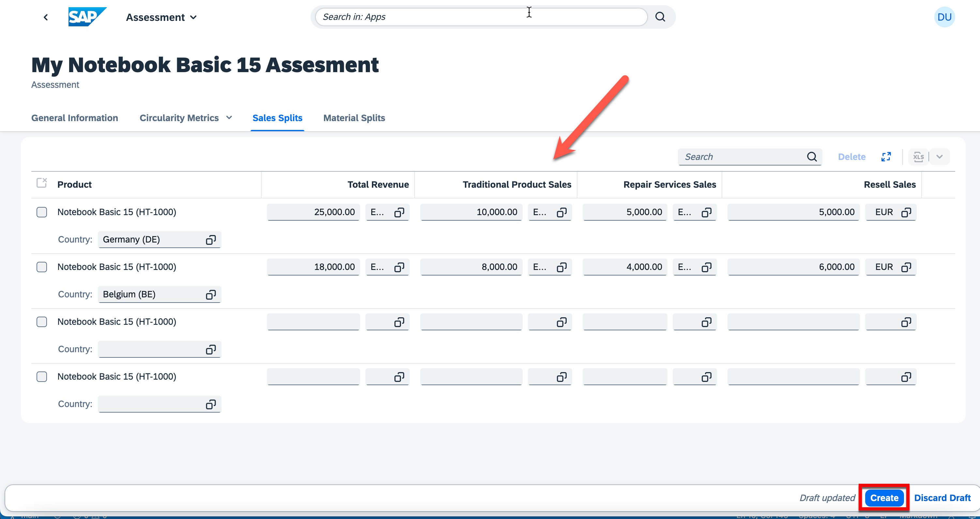Screen dimensions: 980x519
Task: Open EUR value help in Belgium row Resell Sales
Action: point(906,267)
